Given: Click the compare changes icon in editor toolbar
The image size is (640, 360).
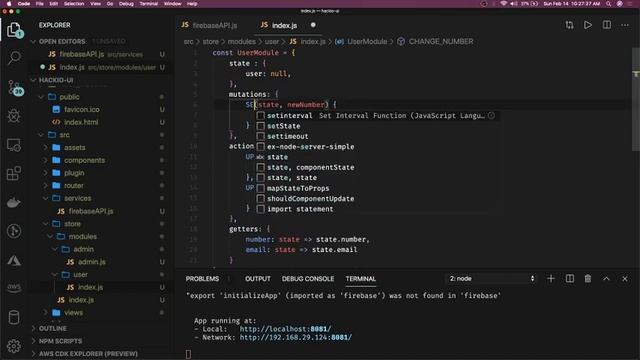Looking at the screenshot, I should pyautogui.click(x=569, y=25).
